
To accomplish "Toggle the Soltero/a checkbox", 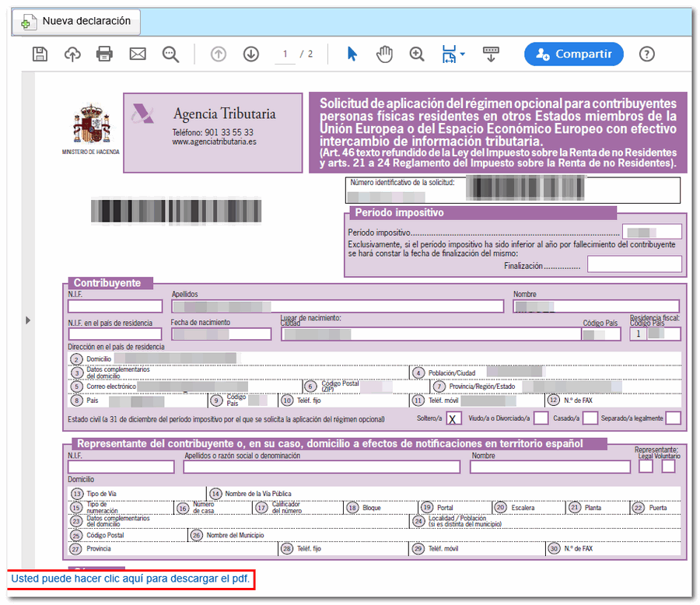I will 453,418.
